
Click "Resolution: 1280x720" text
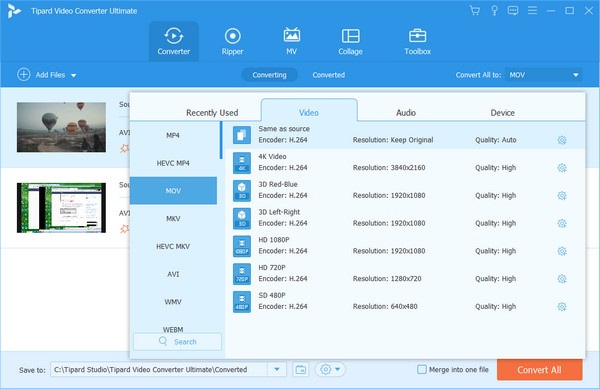click(387, 278)
